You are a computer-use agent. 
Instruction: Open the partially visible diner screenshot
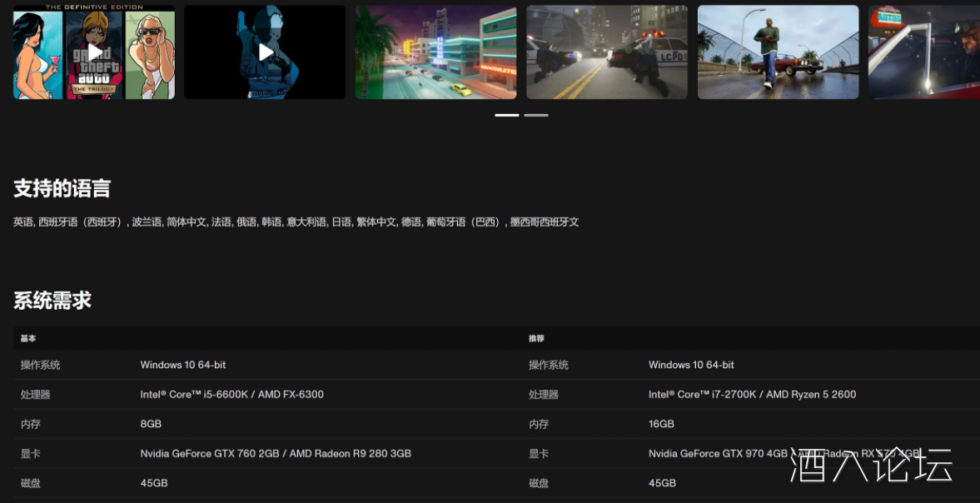[924, 52]
